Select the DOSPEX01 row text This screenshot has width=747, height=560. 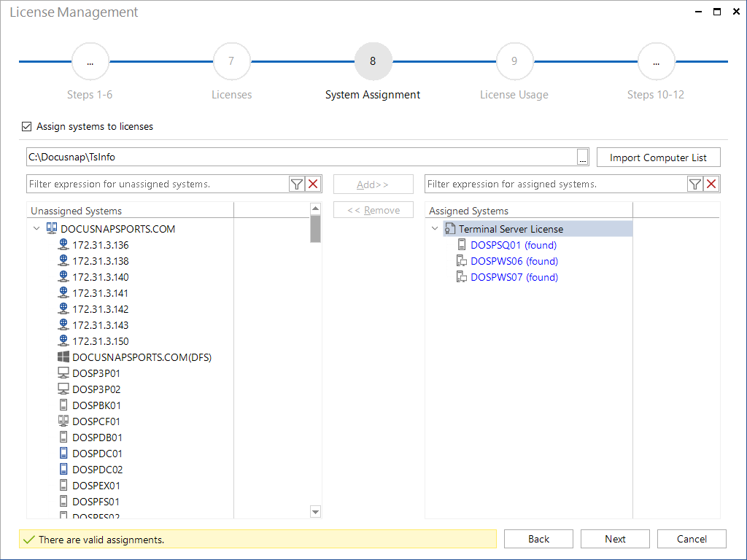(x=96, y=486)
